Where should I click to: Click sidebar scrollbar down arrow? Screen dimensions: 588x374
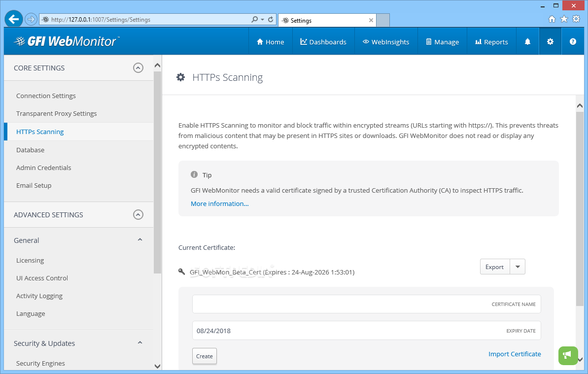158,366
